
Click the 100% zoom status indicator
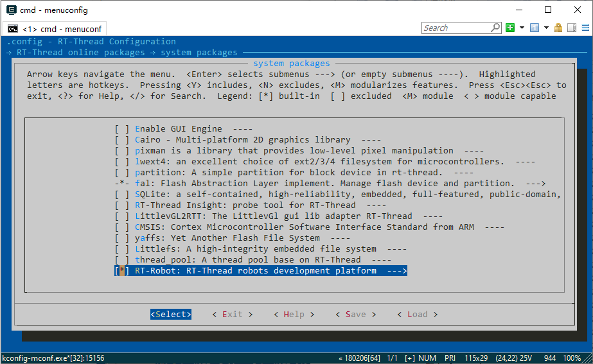click(x=572, y=358)
